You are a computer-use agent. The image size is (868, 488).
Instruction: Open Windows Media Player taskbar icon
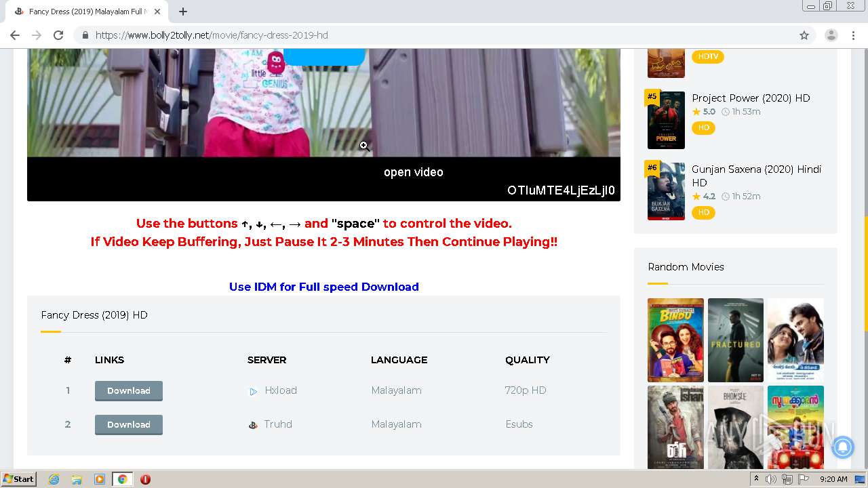(x=100, y=479)
